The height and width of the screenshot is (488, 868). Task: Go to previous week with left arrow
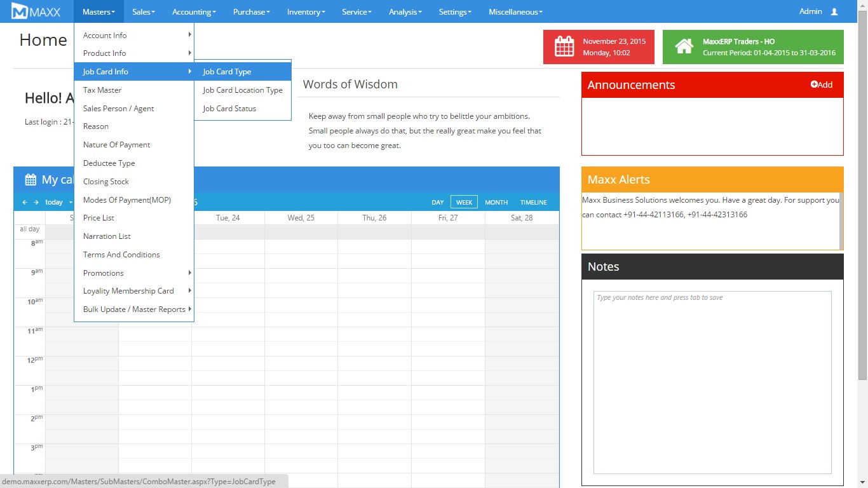[25, 202]
